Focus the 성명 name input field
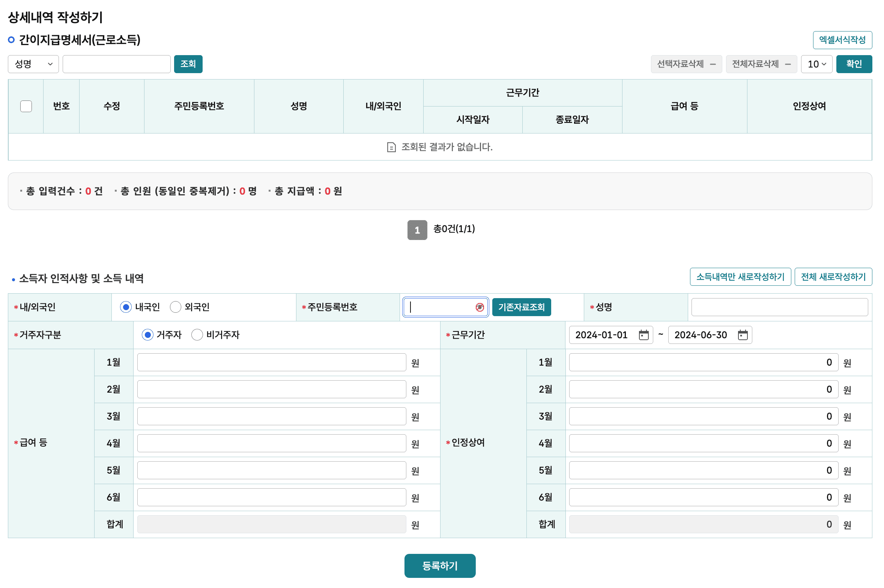Viewport: 884px width, 588px height. (x=779, y=307)
